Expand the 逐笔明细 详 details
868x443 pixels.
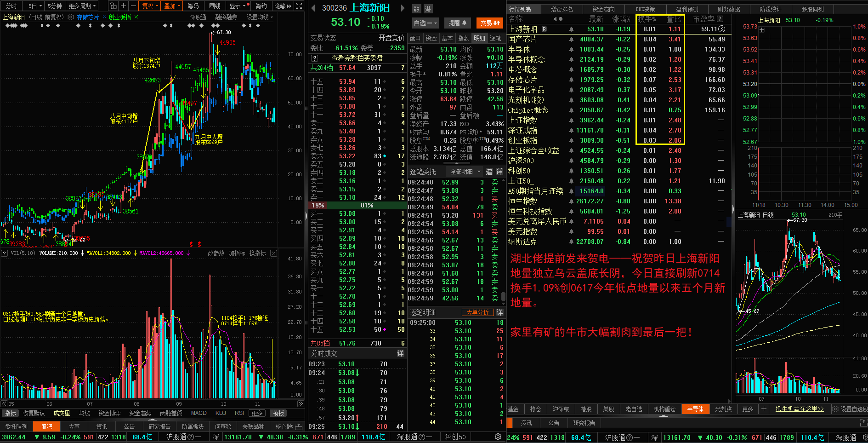pyautogui.click(x=499, y=312)
